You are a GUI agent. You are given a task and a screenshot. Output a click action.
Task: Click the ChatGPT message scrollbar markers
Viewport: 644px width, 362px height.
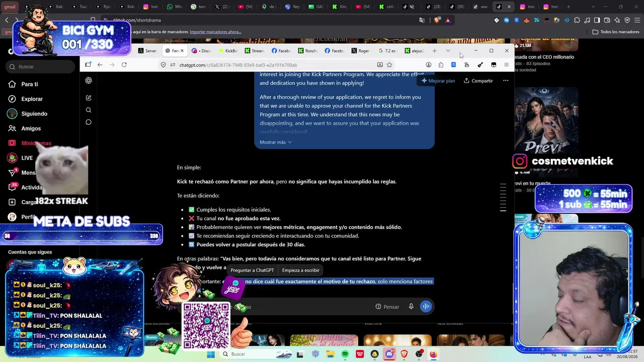pos(503,197)
